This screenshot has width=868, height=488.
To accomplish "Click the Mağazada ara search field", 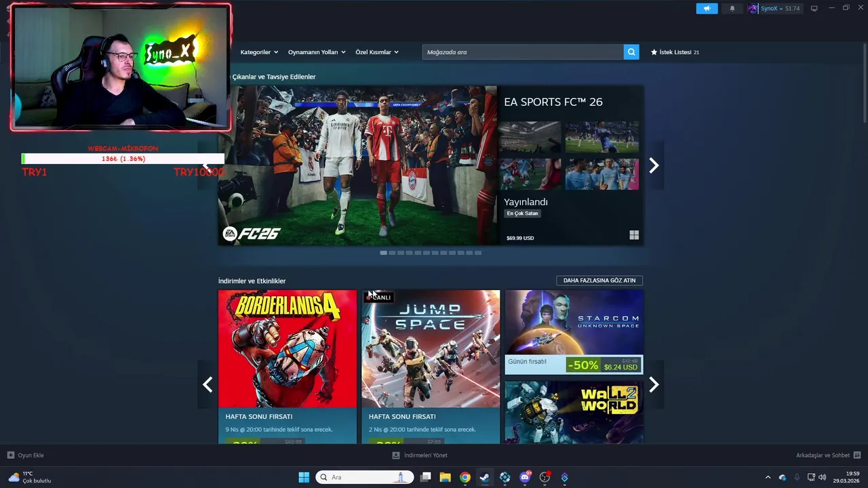I will click(x=523, y=52).
